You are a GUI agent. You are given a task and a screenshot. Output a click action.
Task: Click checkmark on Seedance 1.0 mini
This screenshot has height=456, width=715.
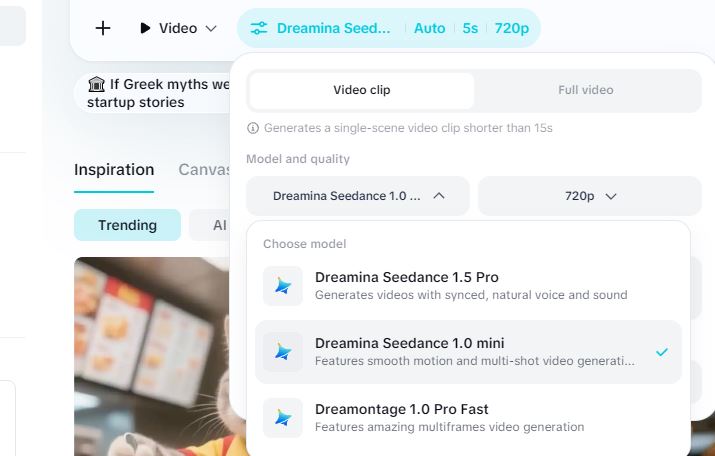(662, 352)
